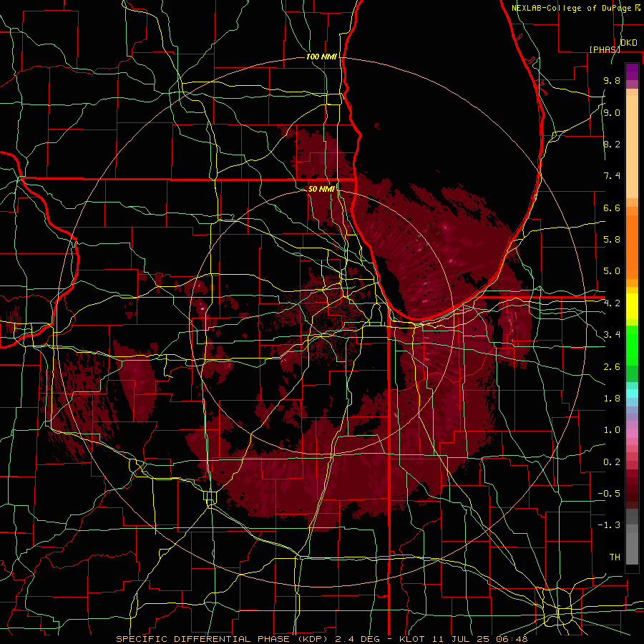
Task: Pick the dark purple top color band
Action: click(632, 72)
